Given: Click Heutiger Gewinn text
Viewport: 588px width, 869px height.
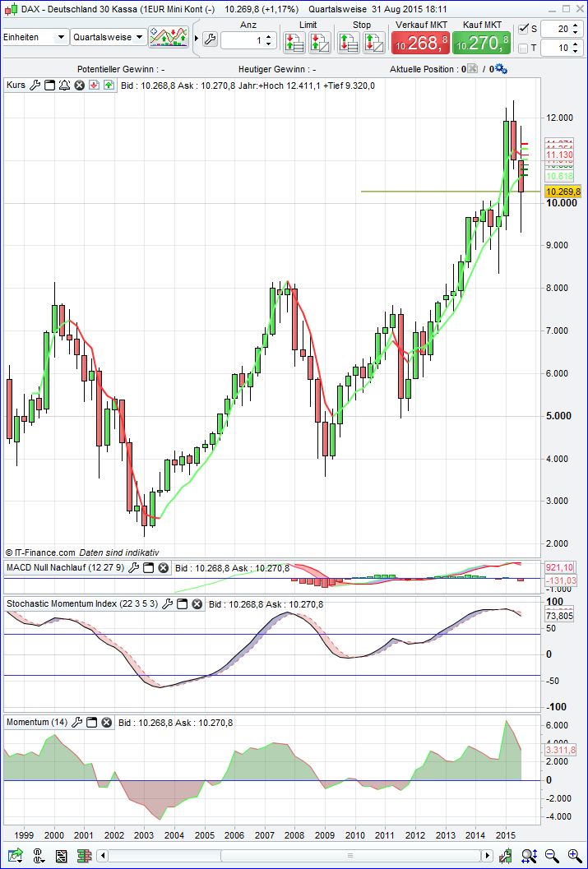Looking at the screenshot, I should tap(277, 69).
